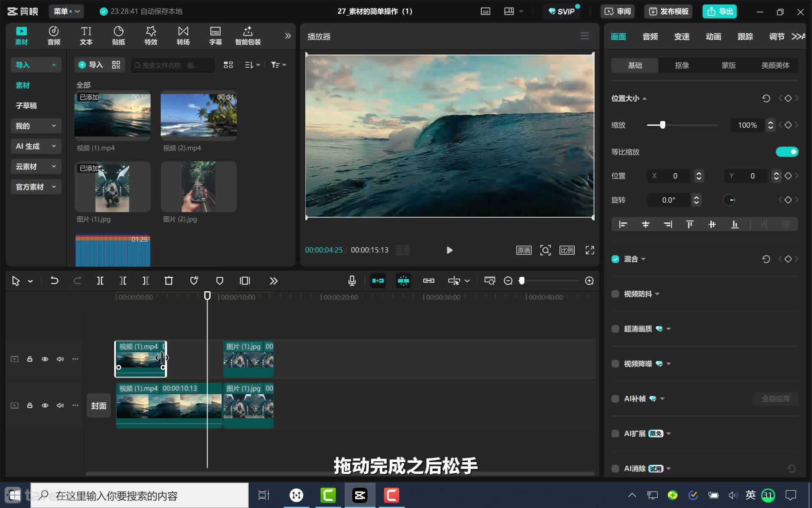Collapse the 导入 sidebar section

pyautogui.click(x=36, y=65)
